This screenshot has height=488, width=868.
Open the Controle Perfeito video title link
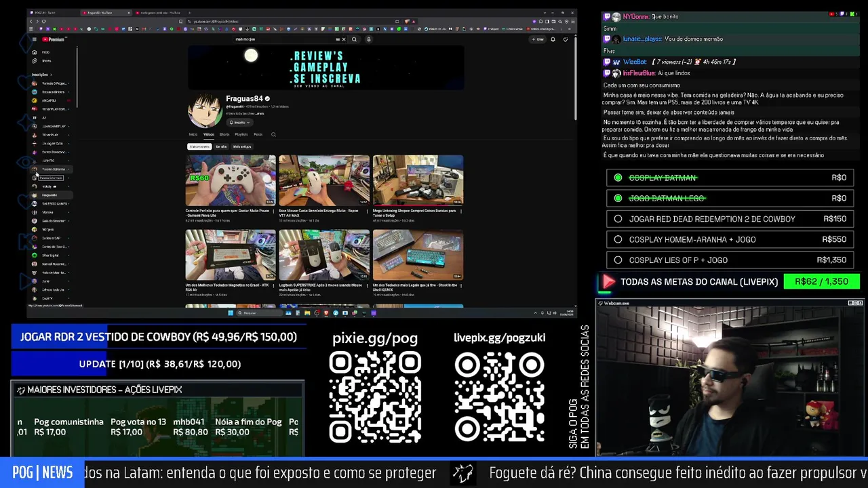227,212
